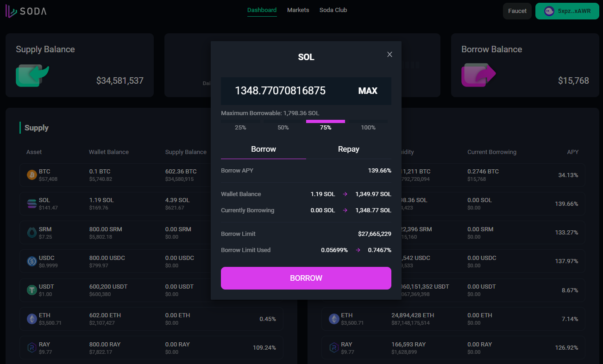603x364 pixels.
Task: Switch to the Borrow tab in dialog
Action: coord(264,149)
